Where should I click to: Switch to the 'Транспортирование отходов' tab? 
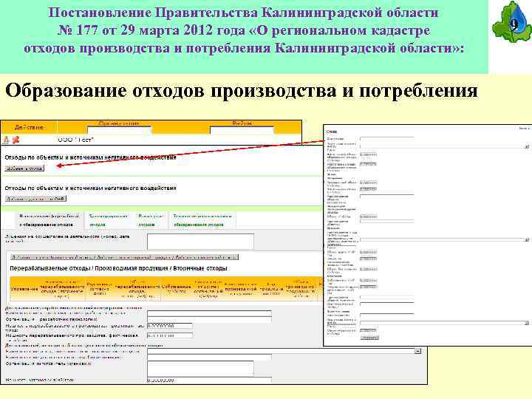(x=108, y=220)
